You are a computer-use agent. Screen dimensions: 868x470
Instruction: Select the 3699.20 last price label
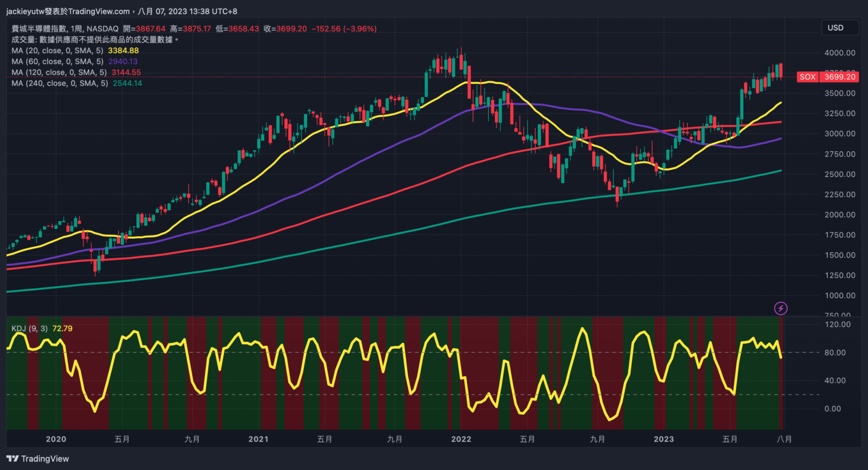point(840,77)
